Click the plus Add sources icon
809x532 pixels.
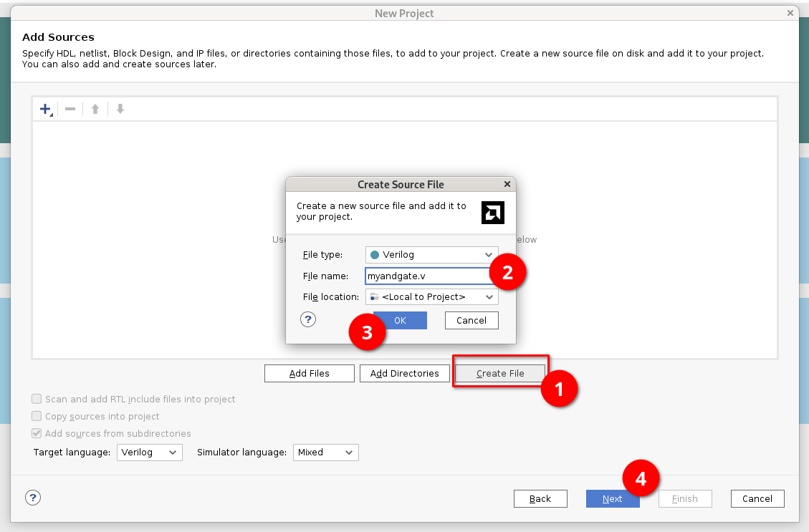[x=45, y=109]
